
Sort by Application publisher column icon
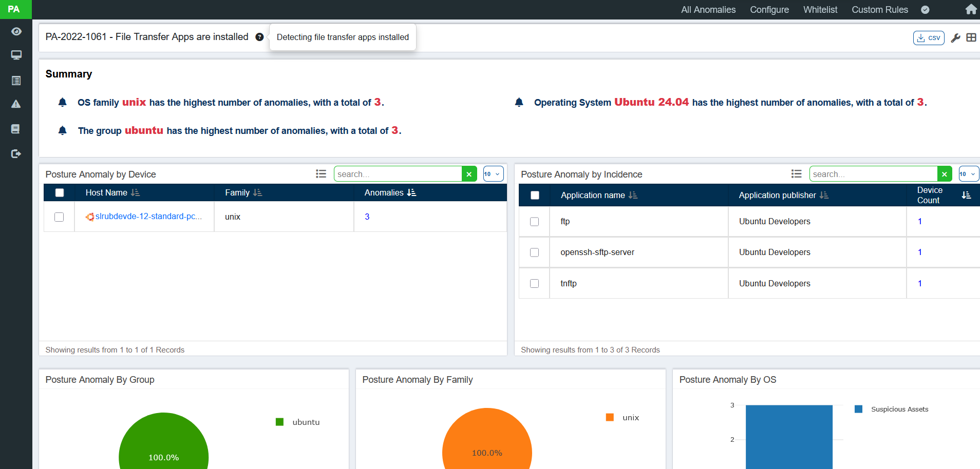[824, 195]
